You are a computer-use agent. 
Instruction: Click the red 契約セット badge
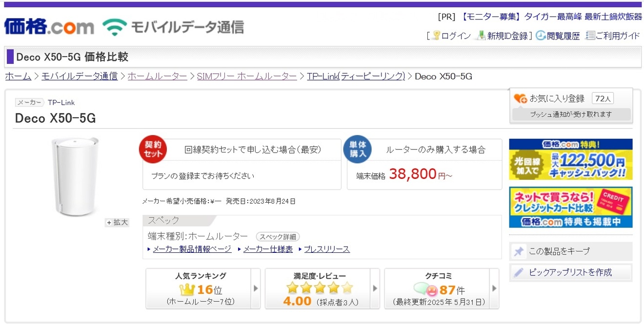point(153,149)
